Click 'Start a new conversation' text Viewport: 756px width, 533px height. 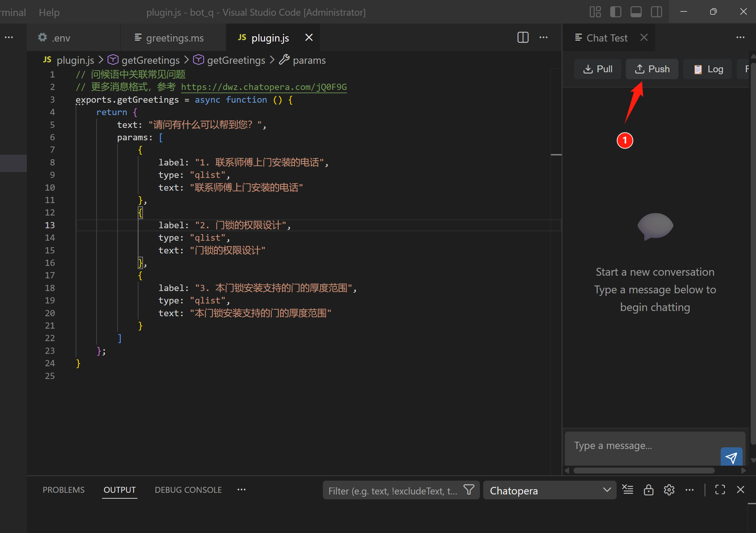point(655,272)
